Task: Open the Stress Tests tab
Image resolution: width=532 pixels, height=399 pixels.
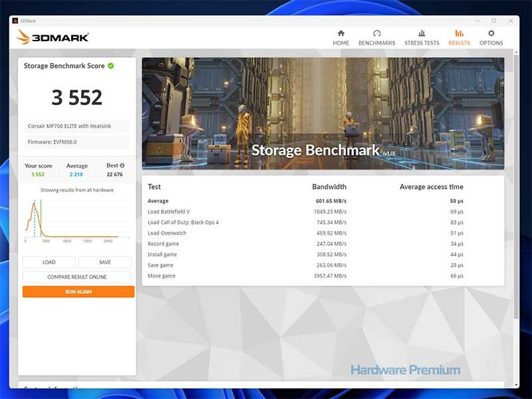Action: (422, 38)
